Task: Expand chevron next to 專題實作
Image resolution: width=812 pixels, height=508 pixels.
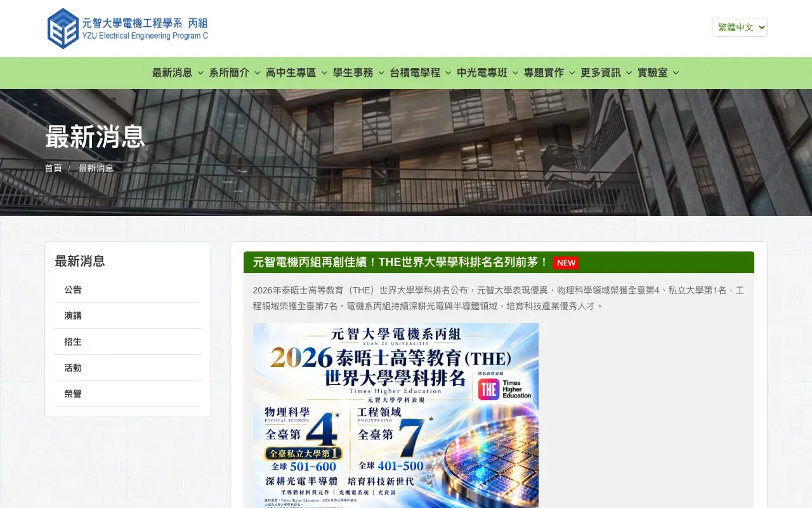Action: tap(572, 73)
